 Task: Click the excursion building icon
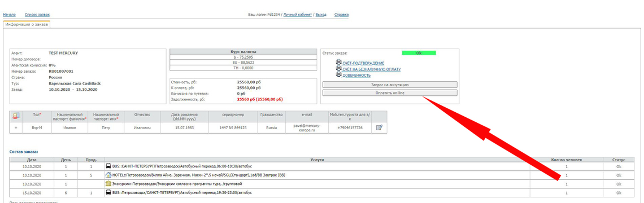pos(108,184)
